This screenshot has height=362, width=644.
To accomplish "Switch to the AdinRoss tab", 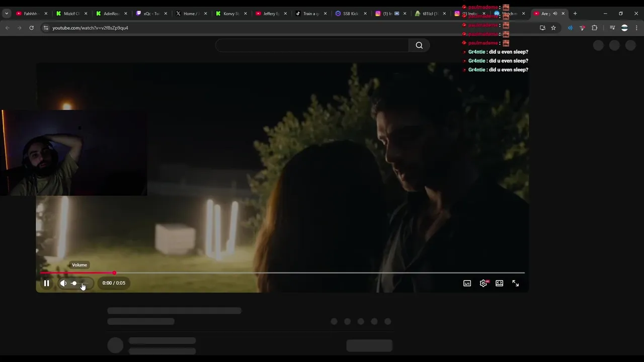I will pos(111,14).
